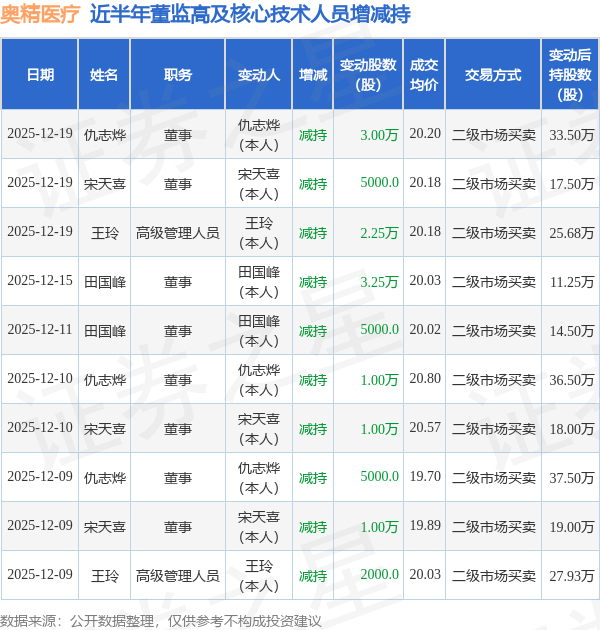Click the average price 19.70
Screen dimensions: 600x630
425,477
